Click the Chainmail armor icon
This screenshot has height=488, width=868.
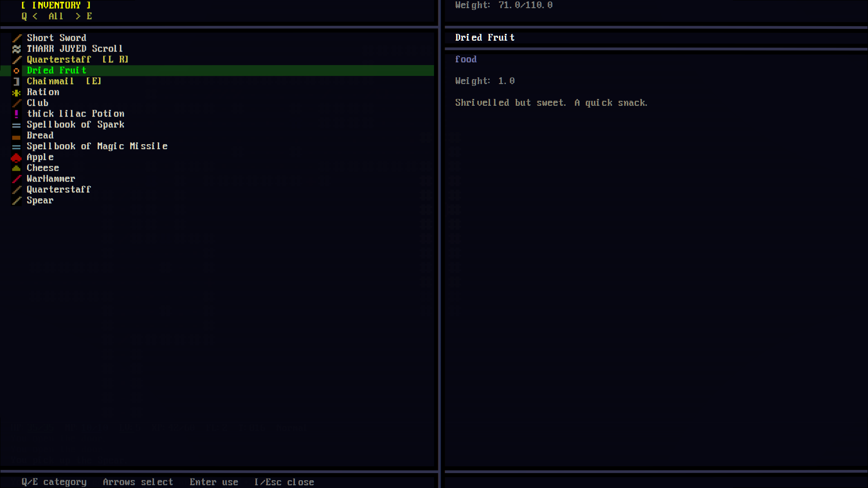[17, 81]
